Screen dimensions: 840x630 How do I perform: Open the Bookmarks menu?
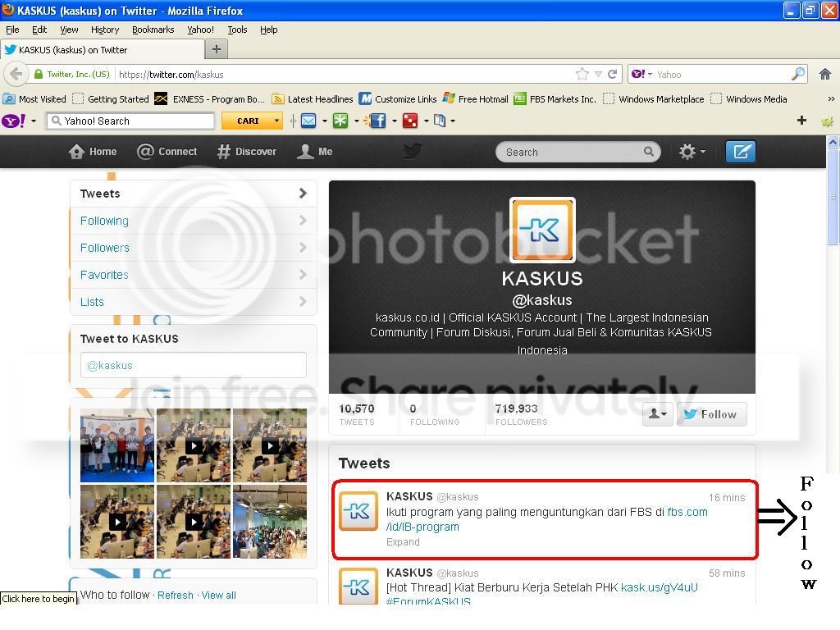click(x=153, y=30)
